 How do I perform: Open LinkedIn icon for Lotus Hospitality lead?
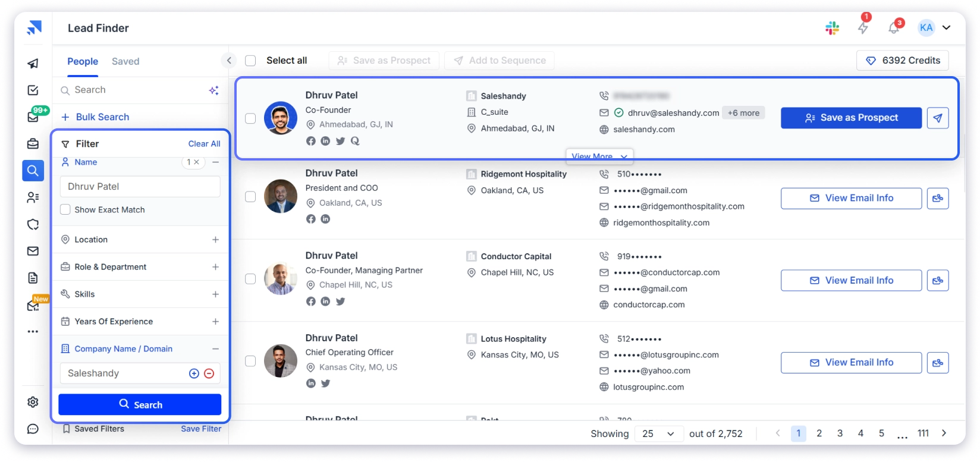click(310, 384)
